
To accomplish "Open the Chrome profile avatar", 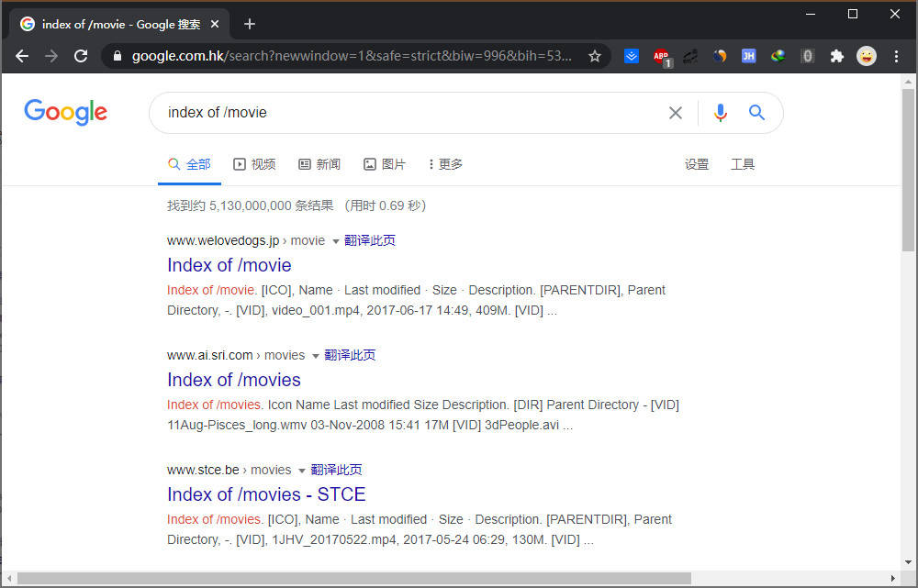I will tap(867, 56).
